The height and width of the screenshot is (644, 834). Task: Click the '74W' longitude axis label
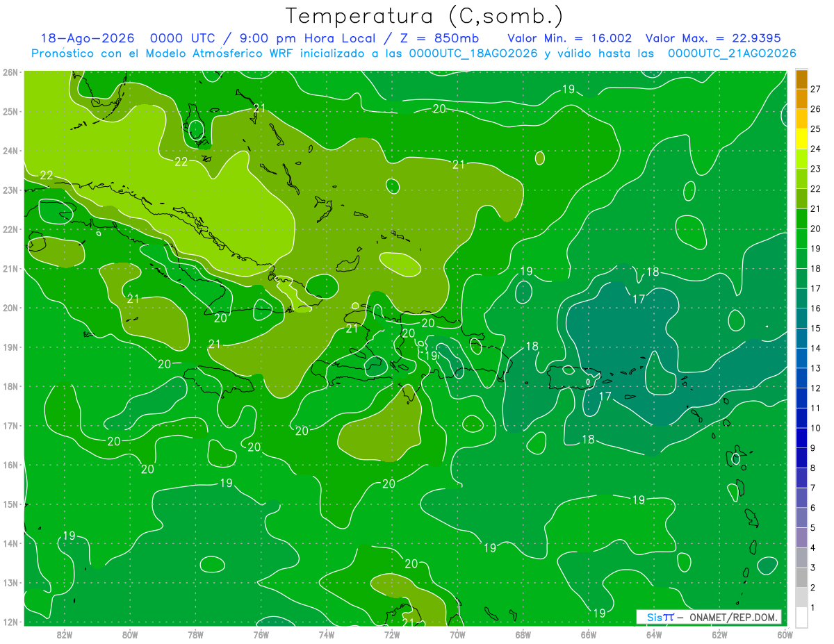tap(327, 634)
